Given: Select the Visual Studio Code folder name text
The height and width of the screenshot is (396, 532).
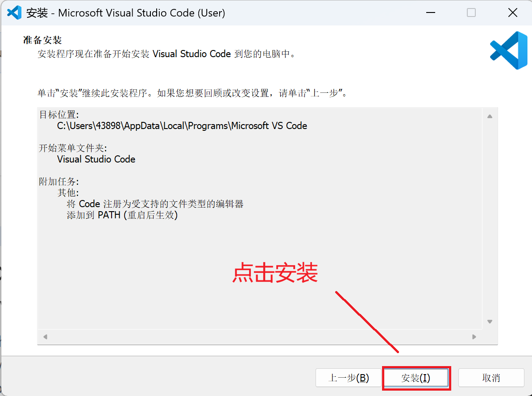Looking at the screenshot, I should [x=96, y=159].
